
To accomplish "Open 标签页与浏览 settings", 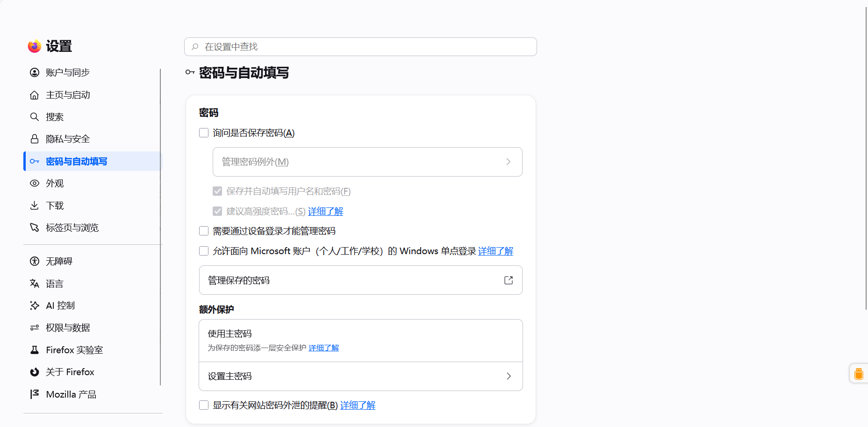I will tap(92, 228).
